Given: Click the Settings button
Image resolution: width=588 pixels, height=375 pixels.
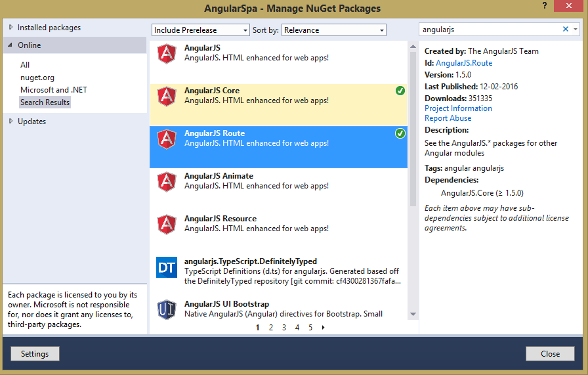Looking at the screenshot, I should tap(35, 353).
